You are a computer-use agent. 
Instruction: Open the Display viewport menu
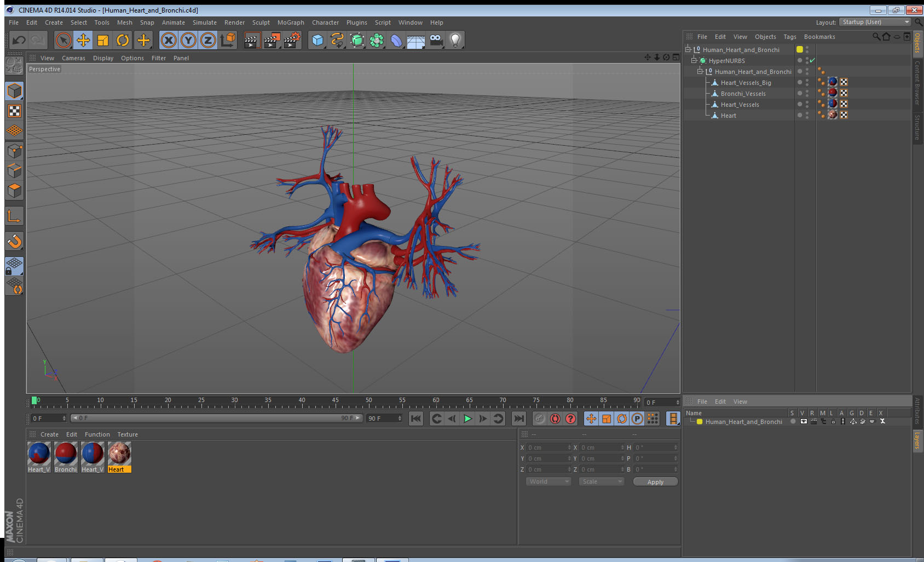click(103, 58)
